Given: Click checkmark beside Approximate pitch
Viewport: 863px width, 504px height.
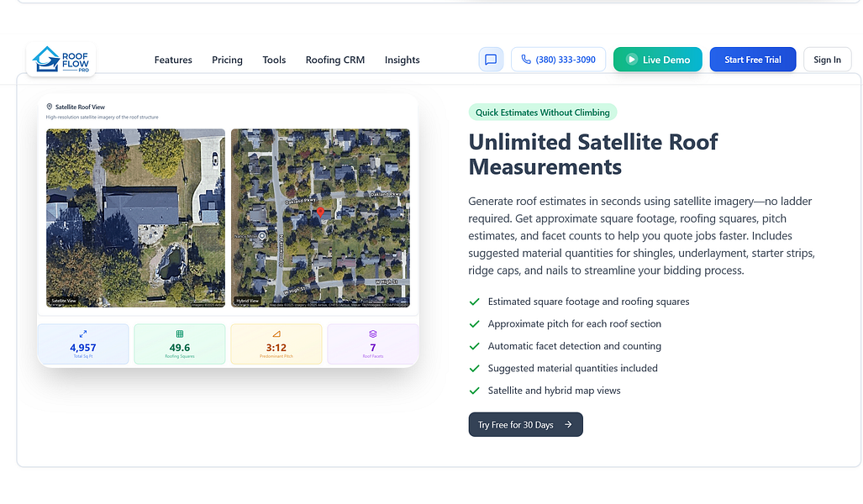Looking at the screenshot, I should click(474, 323).
